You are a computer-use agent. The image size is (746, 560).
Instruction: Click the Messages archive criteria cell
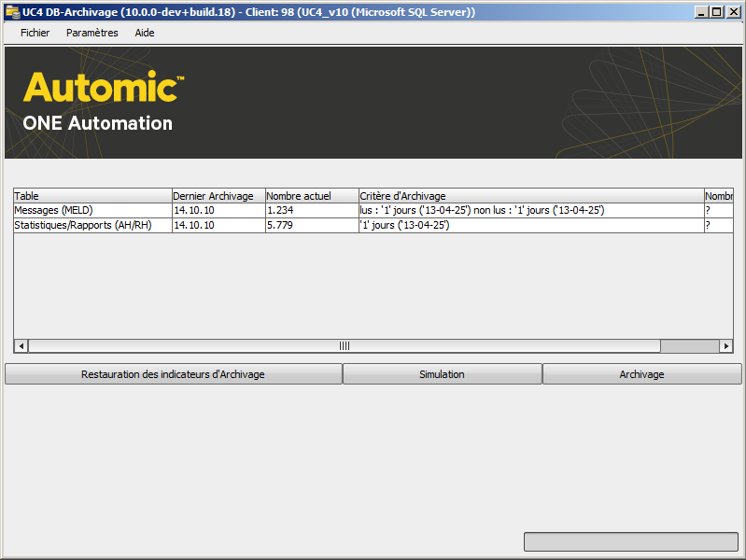[x=530, y=211]
